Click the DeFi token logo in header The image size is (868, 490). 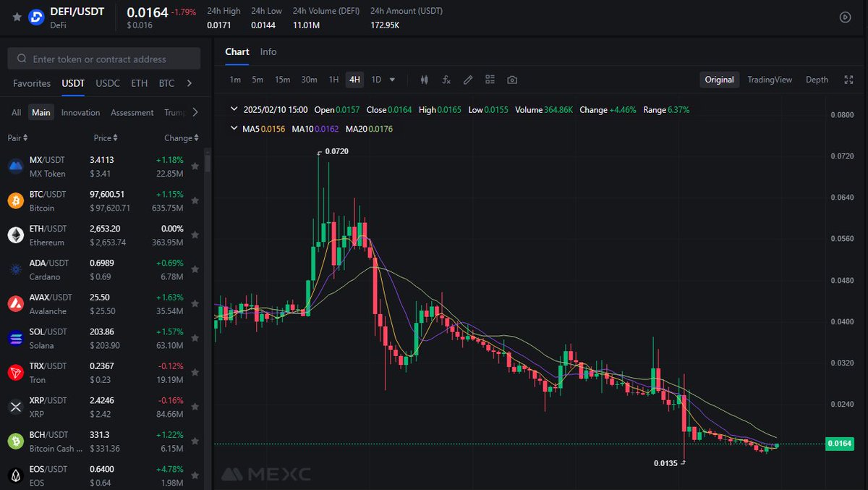36,17
